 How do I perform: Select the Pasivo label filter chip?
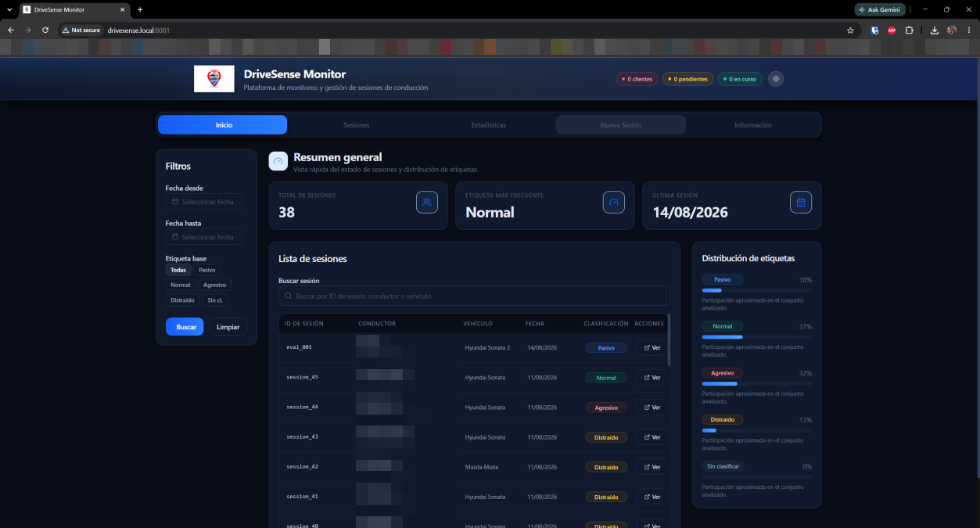pyautogui.click(x=207, y=270)
